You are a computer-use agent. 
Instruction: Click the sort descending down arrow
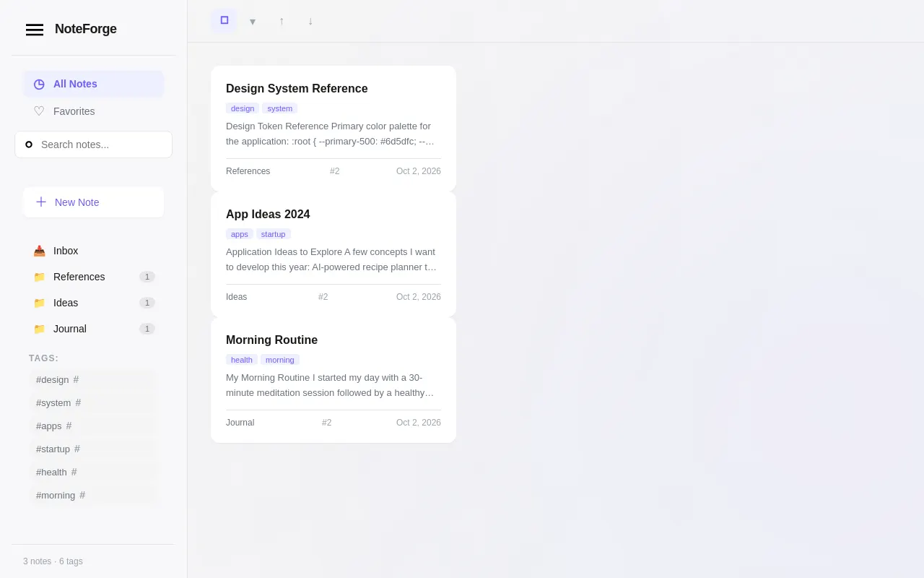coord(310,21)
